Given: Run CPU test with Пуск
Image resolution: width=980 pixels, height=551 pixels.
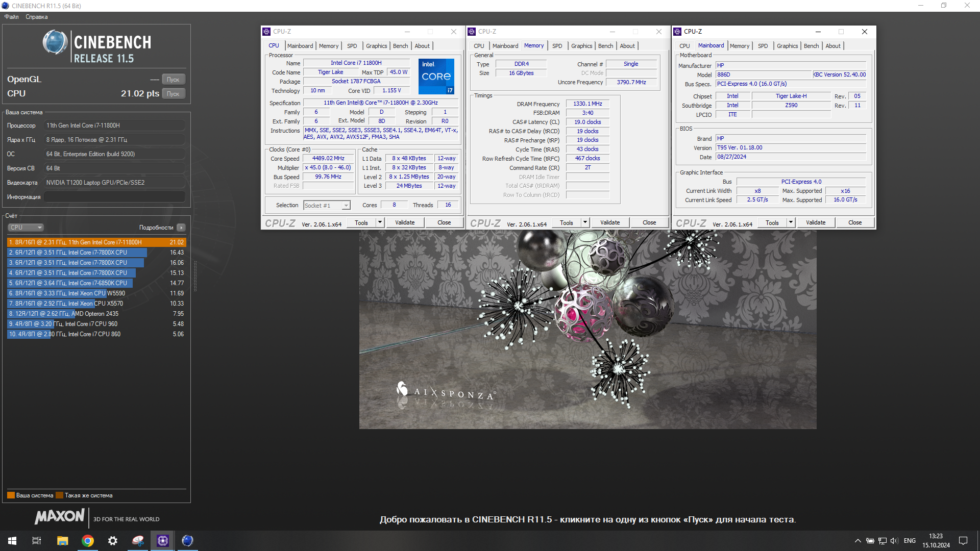Looking at the screenshot, I should pos(174,93).
